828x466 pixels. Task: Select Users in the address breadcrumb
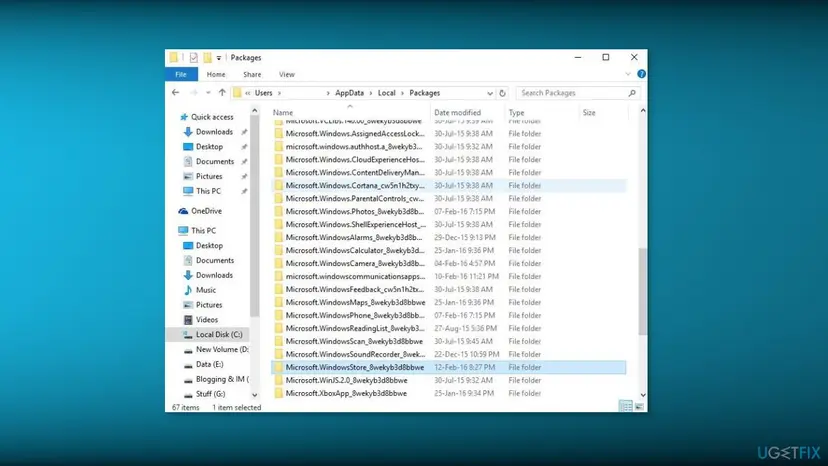[x=264, y=93]
